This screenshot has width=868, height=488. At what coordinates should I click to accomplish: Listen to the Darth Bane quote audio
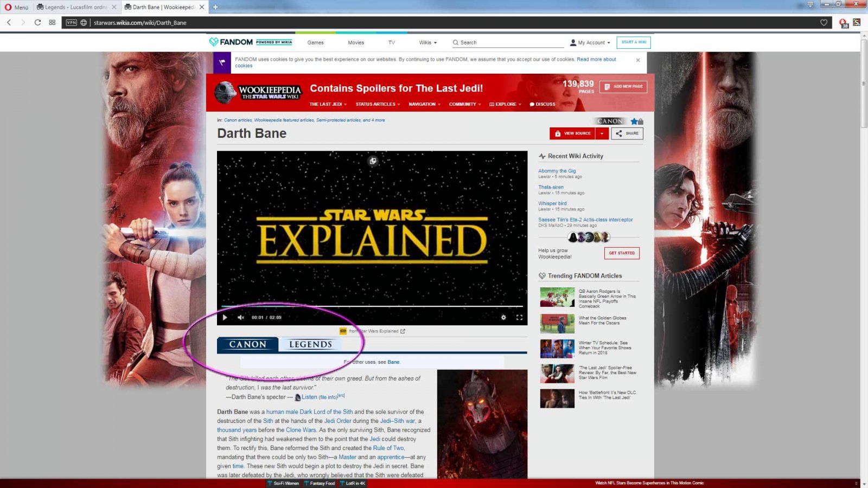coord(309,397)
